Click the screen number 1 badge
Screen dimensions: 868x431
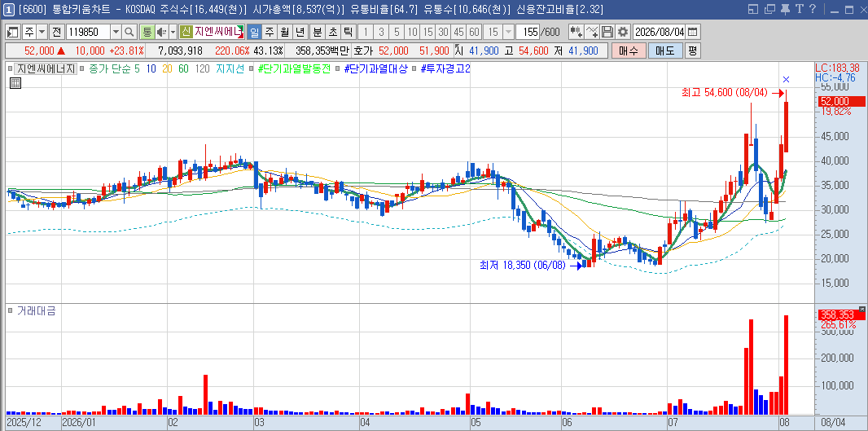pyautogui.click(x=9, y=10)
